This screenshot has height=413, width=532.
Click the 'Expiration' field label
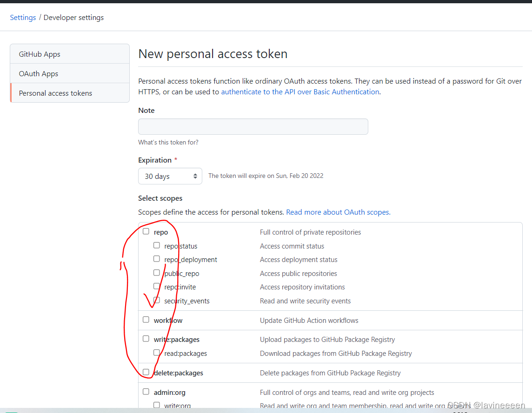(155, 160)
